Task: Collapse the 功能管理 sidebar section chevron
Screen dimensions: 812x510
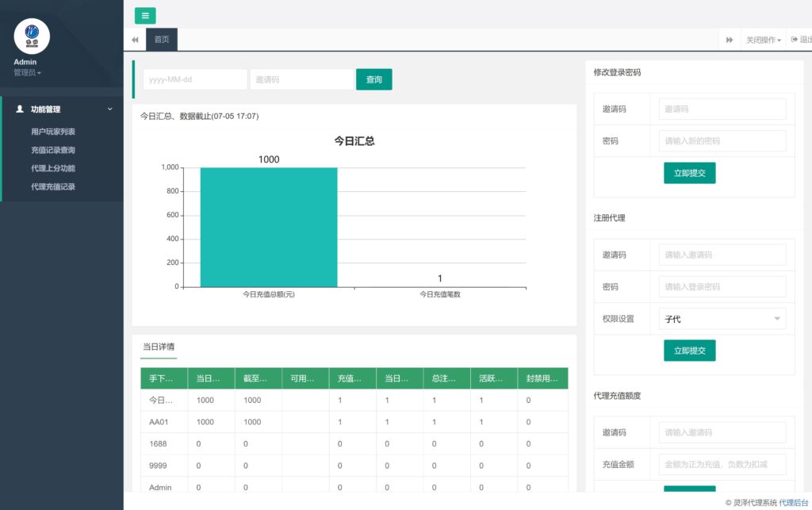Action: 110,109
